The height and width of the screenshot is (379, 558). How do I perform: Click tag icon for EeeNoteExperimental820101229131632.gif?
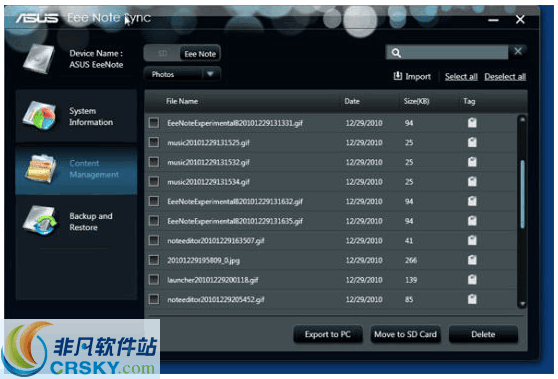point(472,201)
